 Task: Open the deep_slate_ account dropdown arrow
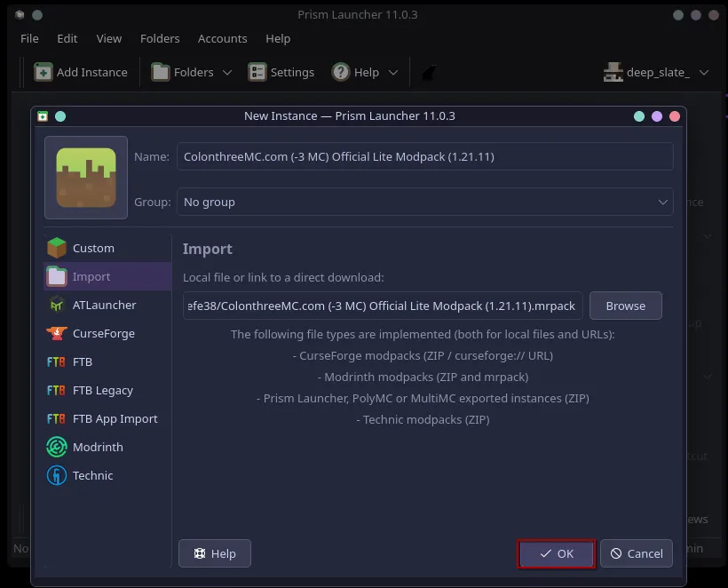pos(704,73)
